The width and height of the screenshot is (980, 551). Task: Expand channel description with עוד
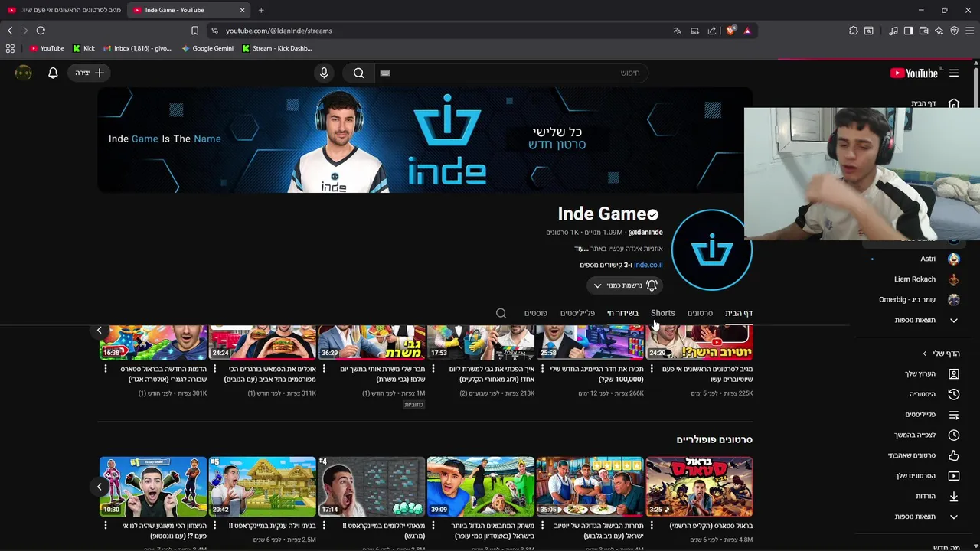[580, 249]
